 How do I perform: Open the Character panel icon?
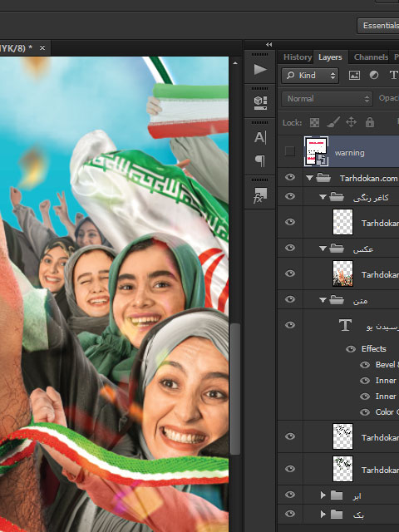[x=260, y=137]
